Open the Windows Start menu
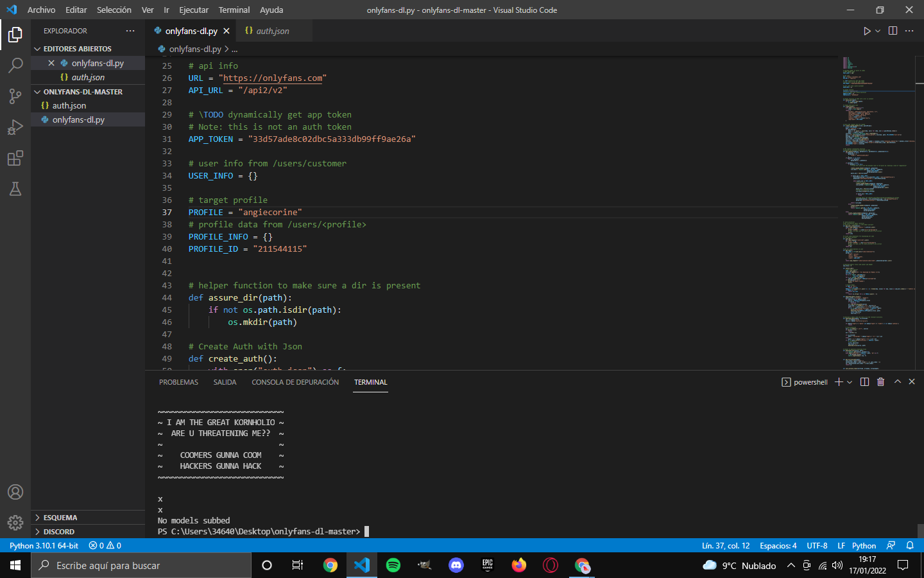The width and height of the screenshot is (924, 578). coord(15,565)
